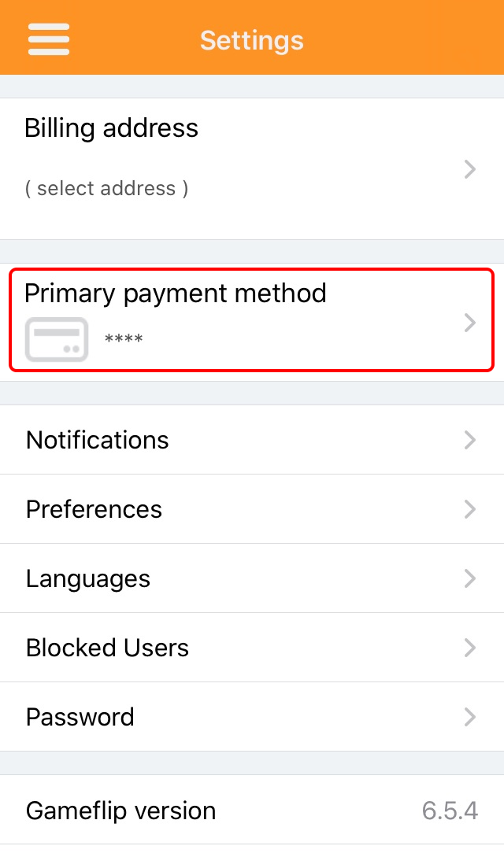Viewport: 504px width, 868px height.
Task: Open the hamburger menu
Action: pyautogui.click(x=49, y=39)
